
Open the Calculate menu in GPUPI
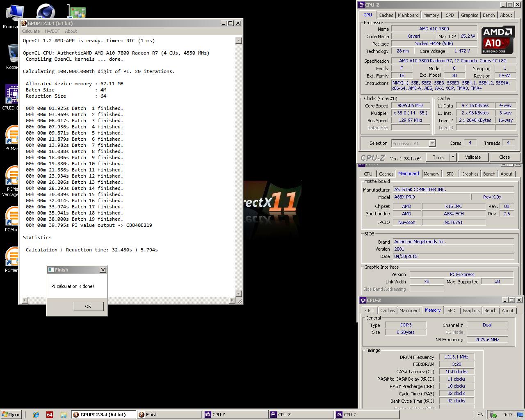tap(31, 31)
